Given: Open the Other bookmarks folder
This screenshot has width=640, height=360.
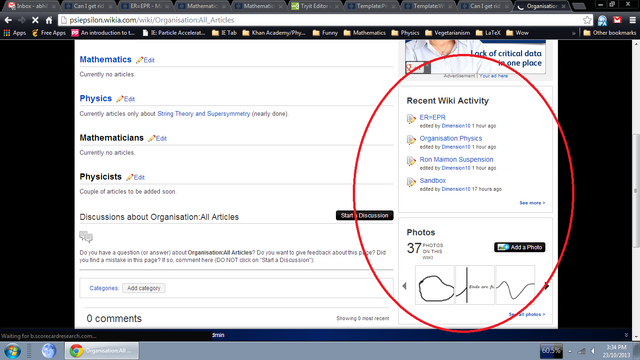Looking at the screenshot, I should (610, 33).
